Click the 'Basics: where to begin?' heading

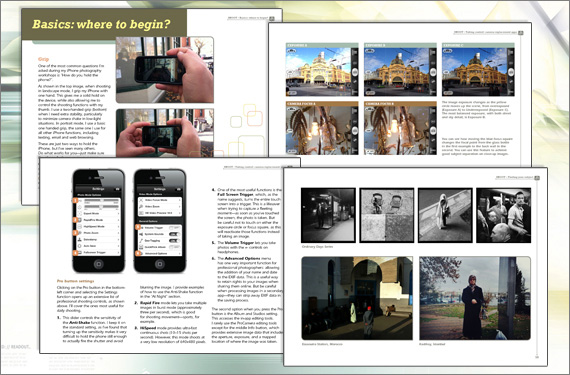pyautogui.click(x=101, y=24)
